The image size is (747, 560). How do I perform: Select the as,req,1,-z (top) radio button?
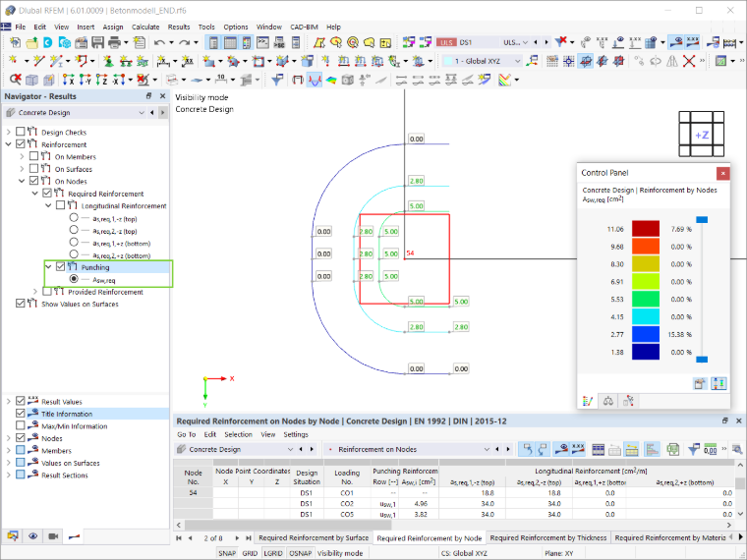coord(74,218)
